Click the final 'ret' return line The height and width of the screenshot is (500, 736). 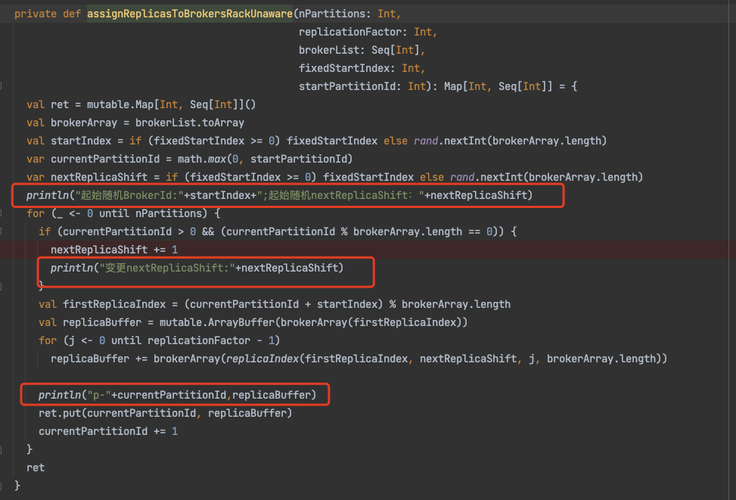(x=36, y=468)
